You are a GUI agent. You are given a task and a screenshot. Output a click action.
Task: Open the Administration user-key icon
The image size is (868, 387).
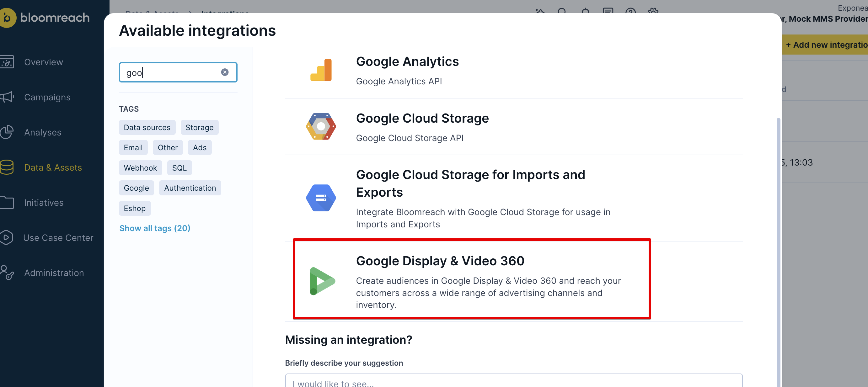tap(7, 273)
